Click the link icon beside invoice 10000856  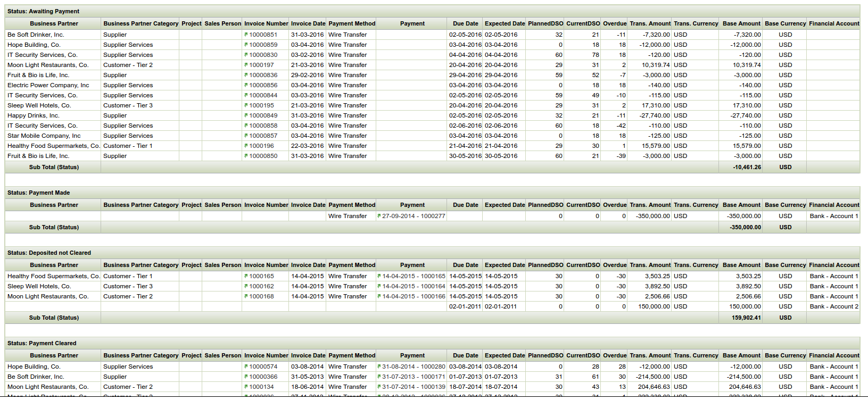(x=246, y=85)
